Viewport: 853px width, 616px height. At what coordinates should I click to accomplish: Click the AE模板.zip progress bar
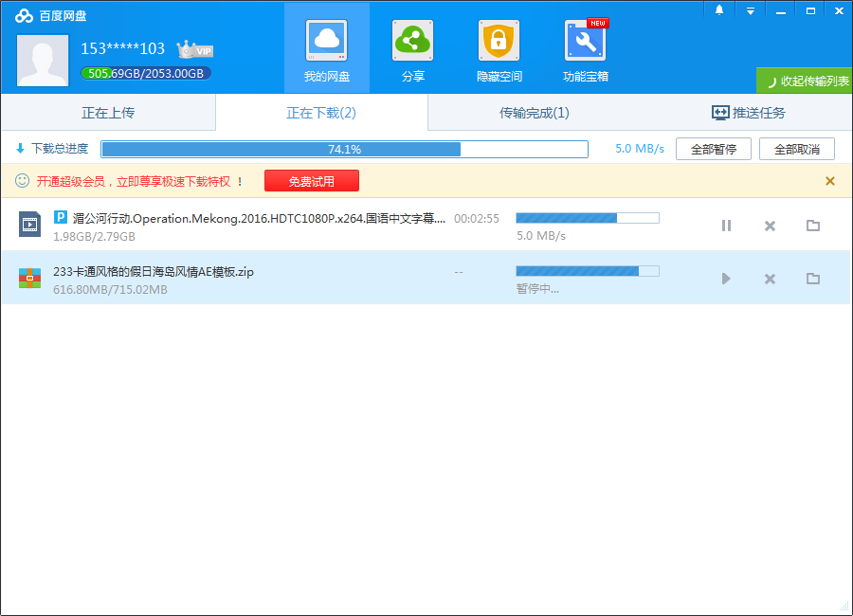(x=588, y=271)
